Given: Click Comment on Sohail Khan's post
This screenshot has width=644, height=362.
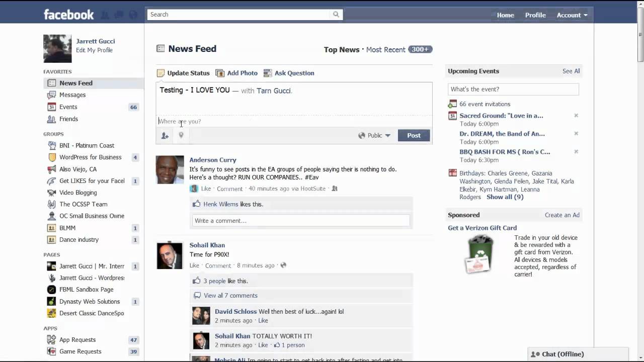Looking at the screenshot, I should point(218,265).
